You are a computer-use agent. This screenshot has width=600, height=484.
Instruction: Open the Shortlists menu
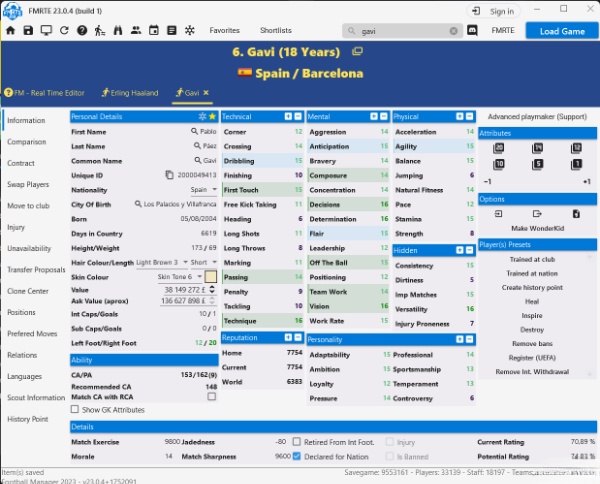(x=276, y=30)
